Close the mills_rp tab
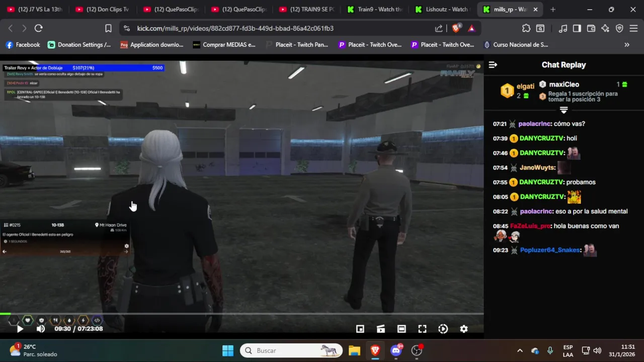 click(x=535, y=10)
